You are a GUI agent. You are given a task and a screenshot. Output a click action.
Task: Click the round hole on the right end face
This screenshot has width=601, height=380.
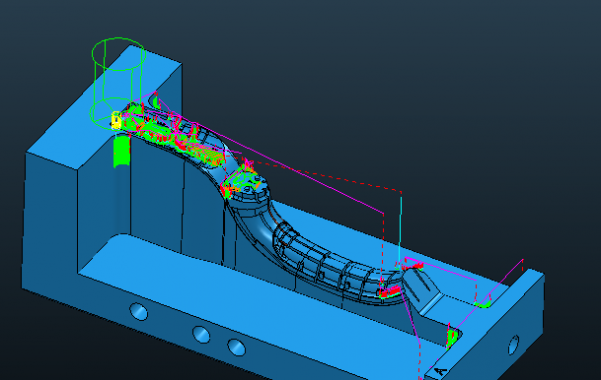[x=513, y=345]
